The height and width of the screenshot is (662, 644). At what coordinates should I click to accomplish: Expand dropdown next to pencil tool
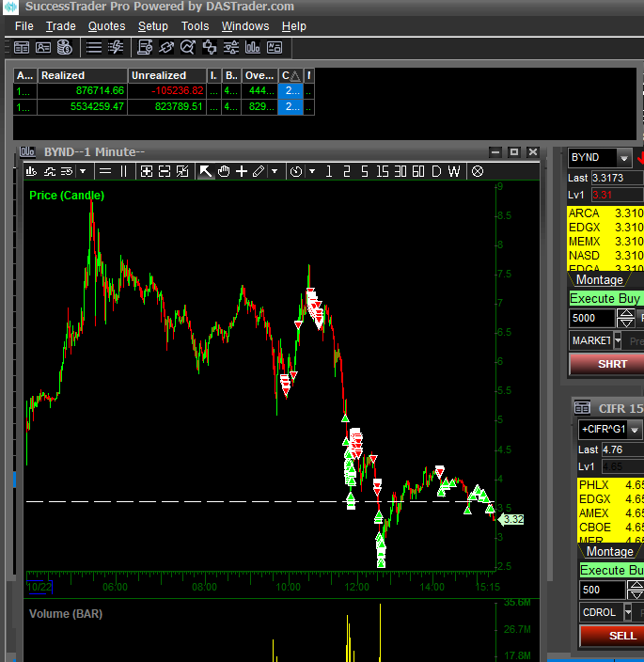[x=275, y=171]
